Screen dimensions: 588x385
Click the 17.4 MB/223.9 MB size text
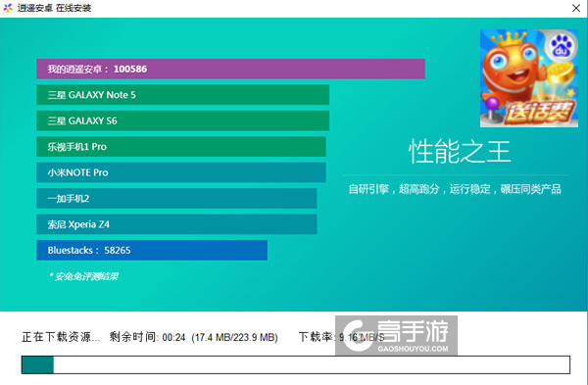[235, 337]
